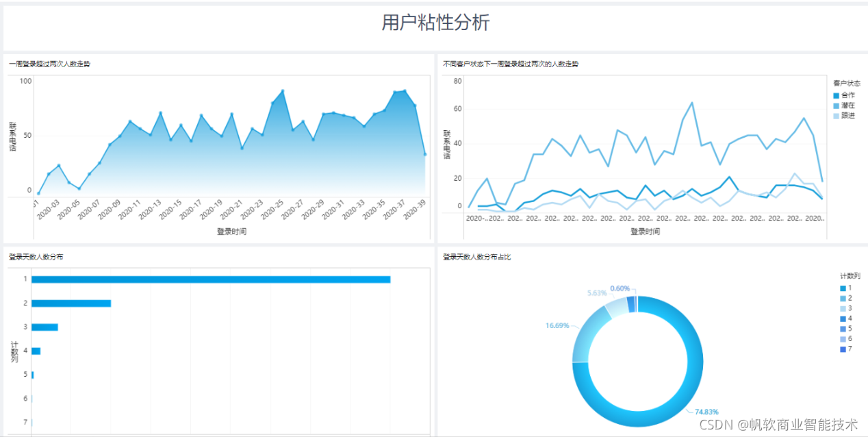The width and height of the screenshot is (868, 437).
Task: Click the 2020-17 axis label
Action: [191, 209]
